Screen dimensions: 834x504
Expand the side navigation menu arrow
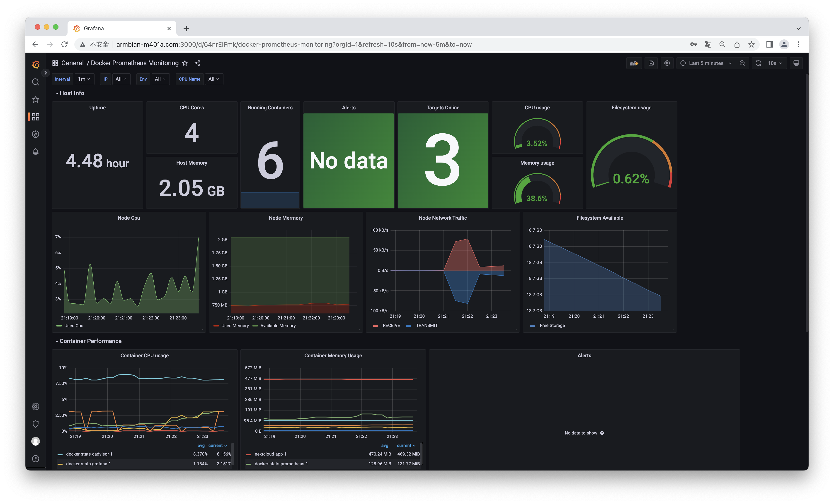click(x=45, y=73)
